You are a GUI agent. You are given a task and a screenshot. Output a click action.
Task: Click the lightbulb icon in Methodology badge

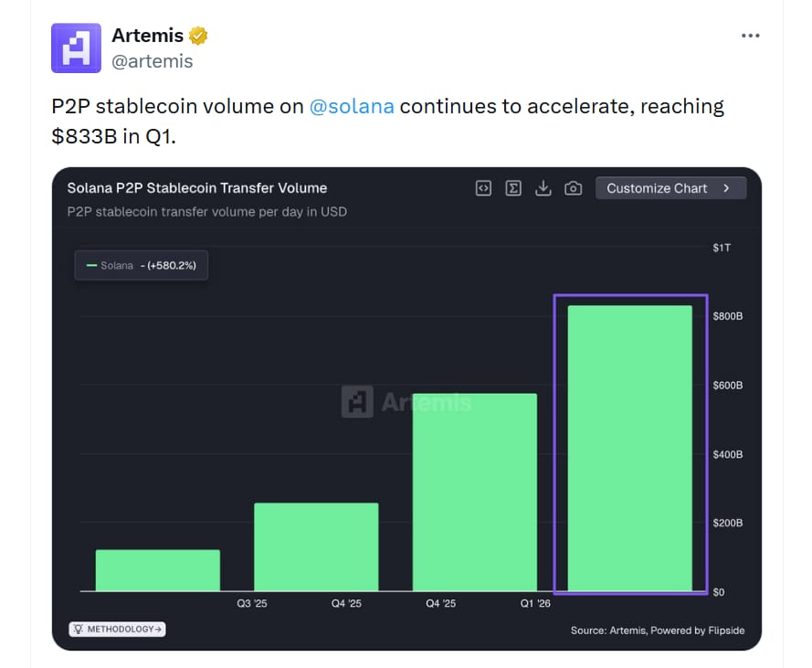[79, 630]
